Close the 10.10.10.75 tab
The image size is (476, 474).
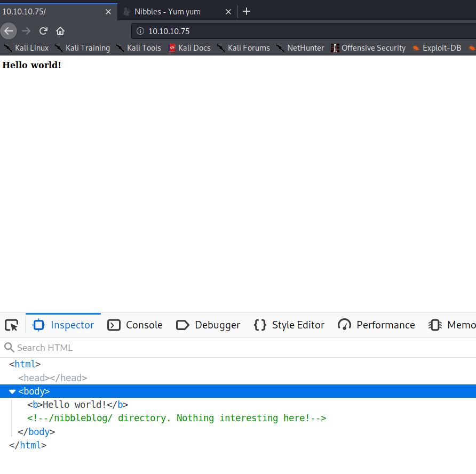pyautogui.click(x=108, y=12)
